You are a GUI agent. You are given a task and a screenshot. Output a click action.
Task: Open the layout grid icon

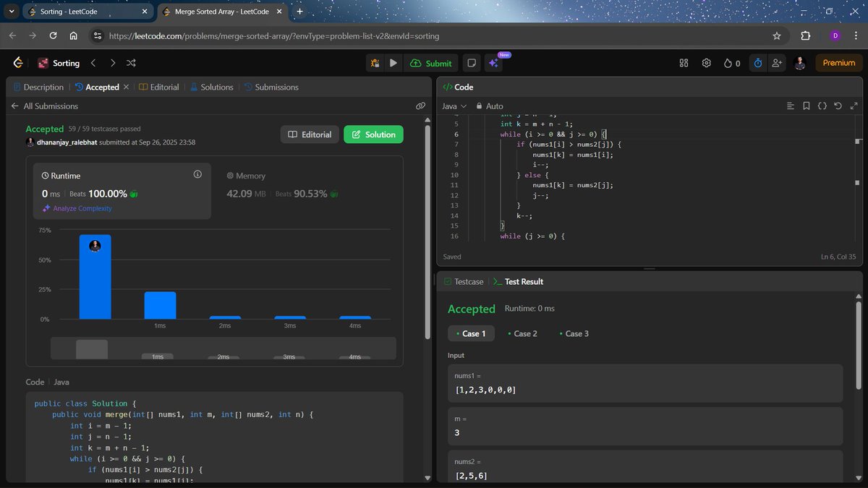(684, 63)
